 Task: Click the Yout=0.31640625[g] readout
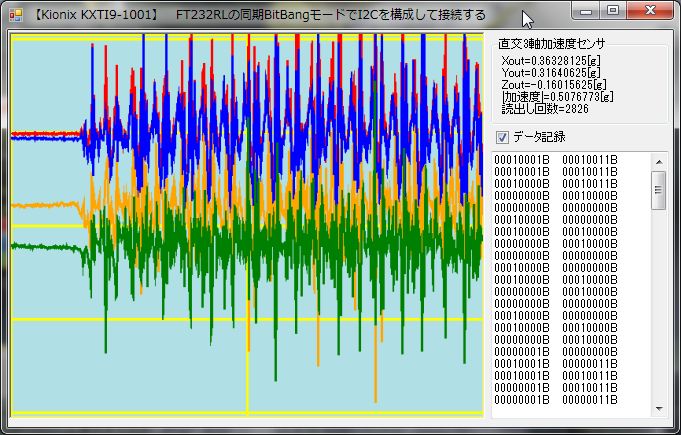(x=551, y=72)
